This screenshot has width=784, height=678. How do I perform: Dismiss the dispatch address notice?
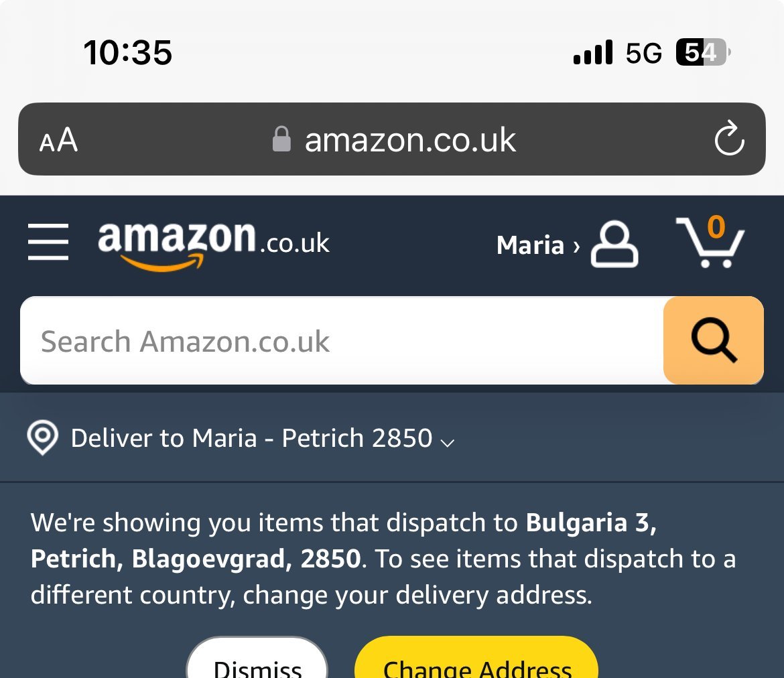tap(257, 660)
